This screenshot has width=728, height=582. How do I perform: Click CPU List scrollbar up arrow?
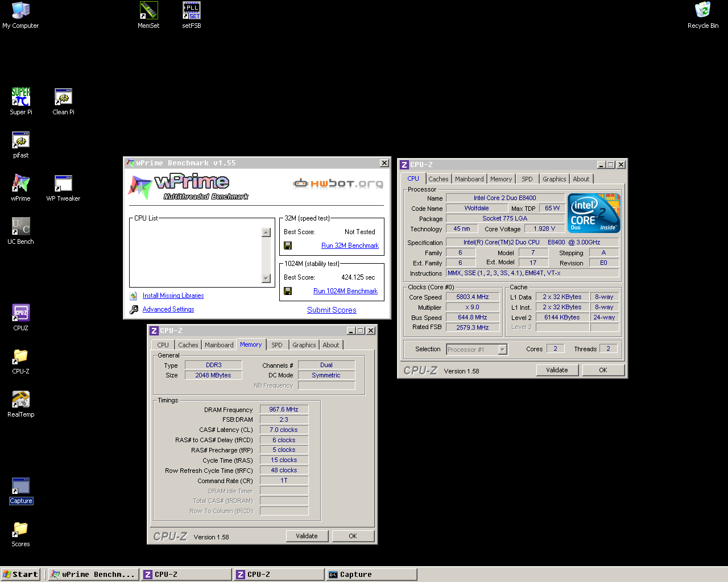[266, 232]
